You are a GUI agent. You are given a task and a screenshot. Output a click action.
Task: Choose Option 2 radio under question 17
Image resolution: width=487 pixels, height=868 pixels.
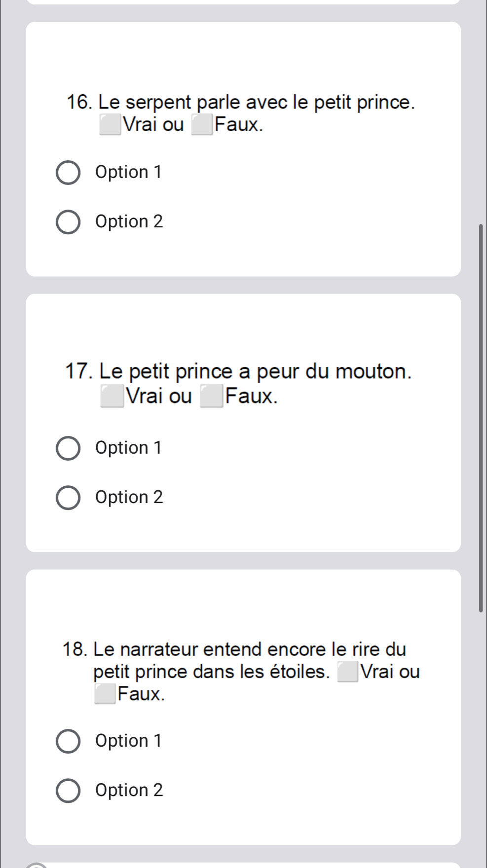[68, 497]
